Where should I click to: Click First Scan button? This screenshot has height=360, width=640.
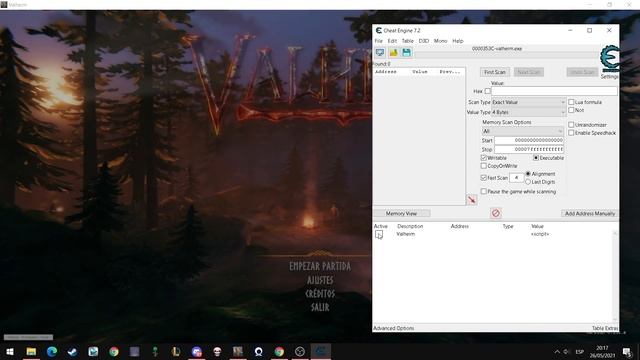[495, 72]
